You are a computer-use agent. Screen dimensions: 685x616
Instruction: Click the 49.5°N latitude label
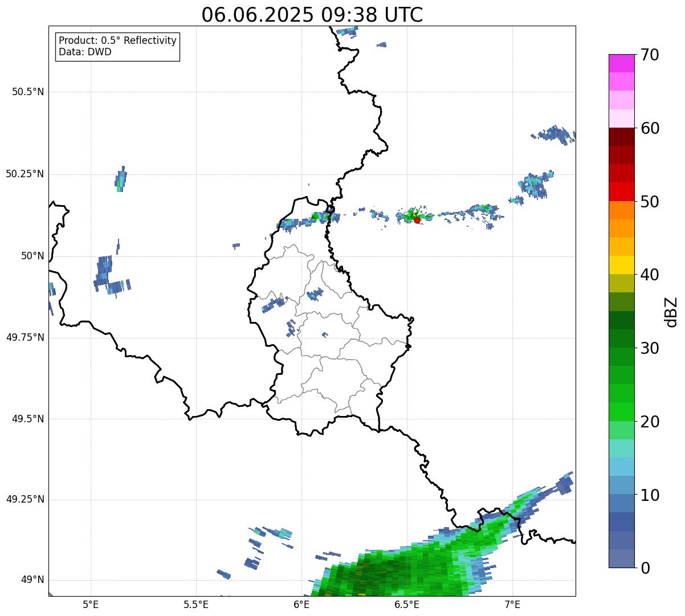28,419
